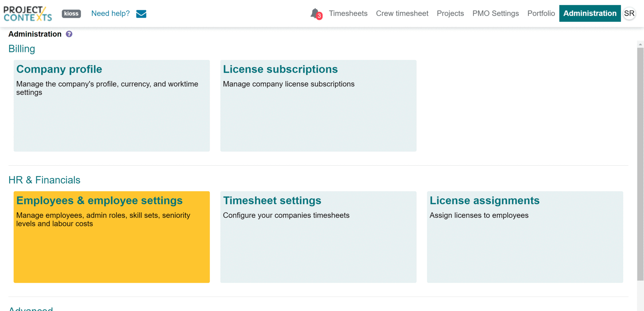644x311 pixels.
Task: Click the scrollbar up arrow
Action: (640, 44)
